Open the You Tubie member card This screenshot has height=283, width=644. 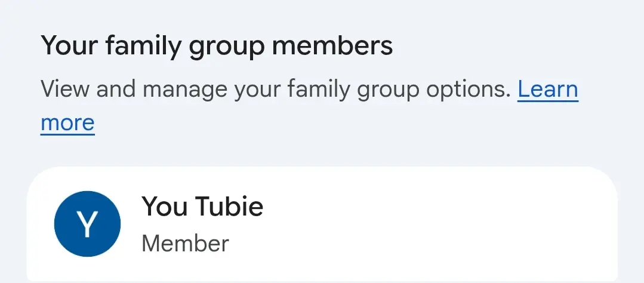[x=322, y=224]
